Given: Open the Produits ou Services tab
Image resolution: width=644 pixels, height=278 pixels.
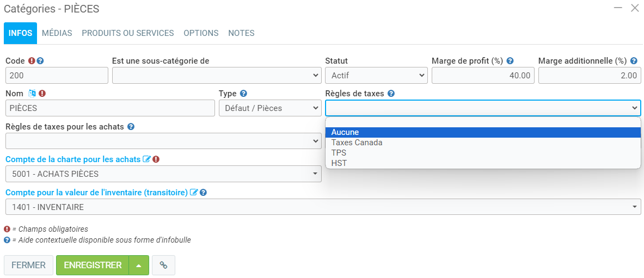Looking at the screenshot, I should point(128,33).
